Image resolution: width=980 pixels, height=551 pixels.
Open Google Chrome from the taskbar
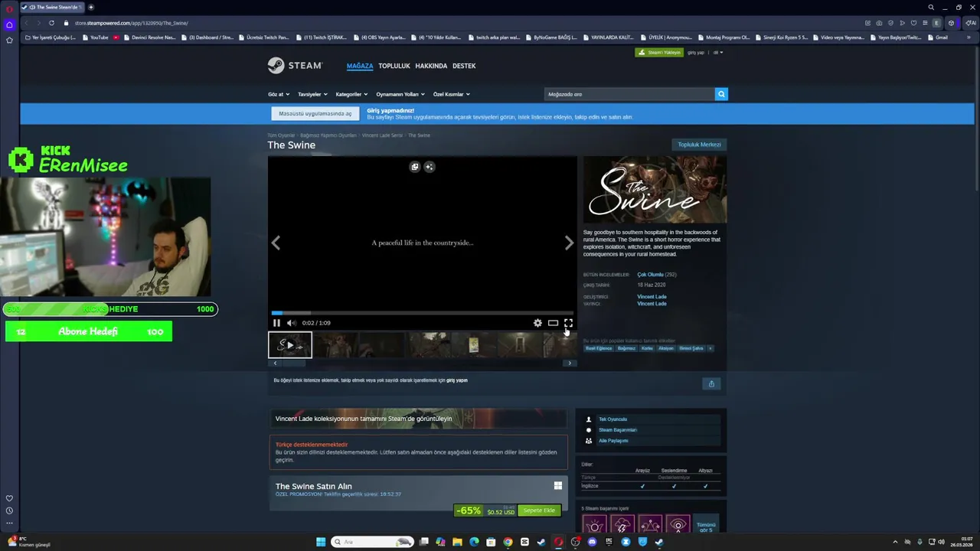(x=508, y=542)
